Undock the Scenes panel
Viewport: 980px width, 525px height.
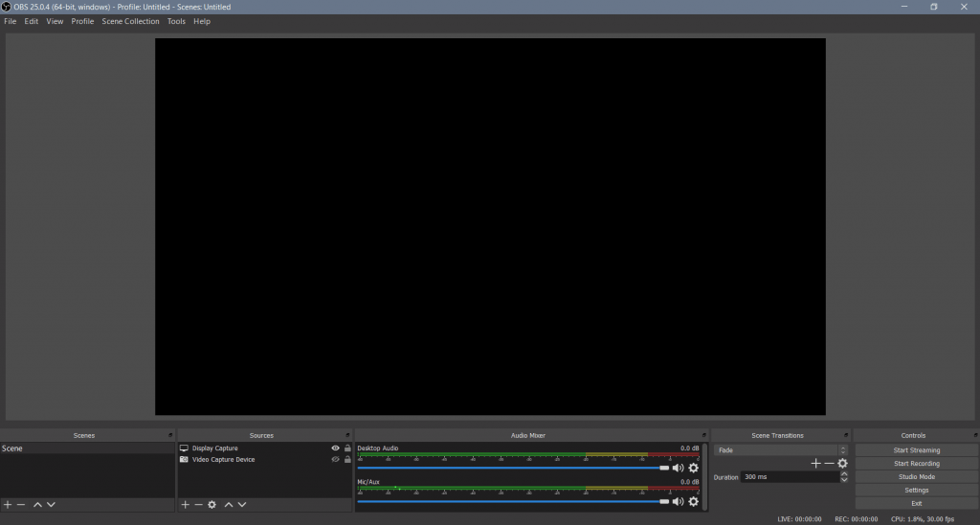tap(170, 435)
